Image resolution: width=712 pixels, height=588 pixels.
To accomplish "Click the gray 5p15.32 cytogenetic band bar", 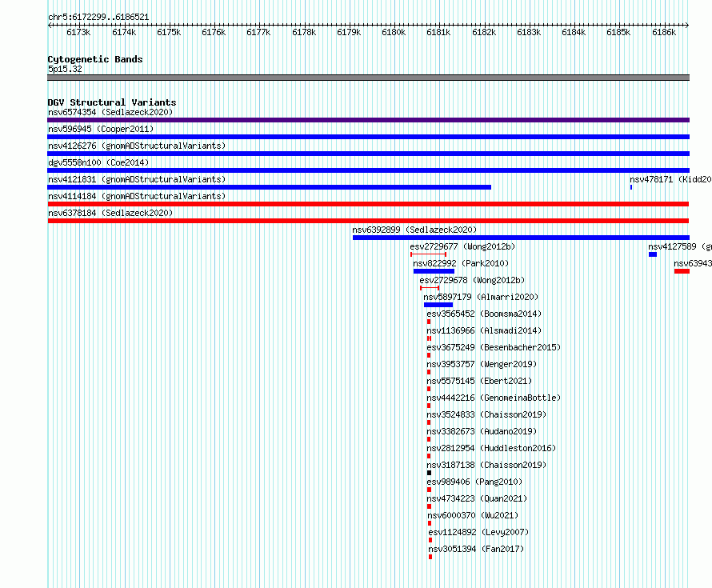I will tap(368, 78).
